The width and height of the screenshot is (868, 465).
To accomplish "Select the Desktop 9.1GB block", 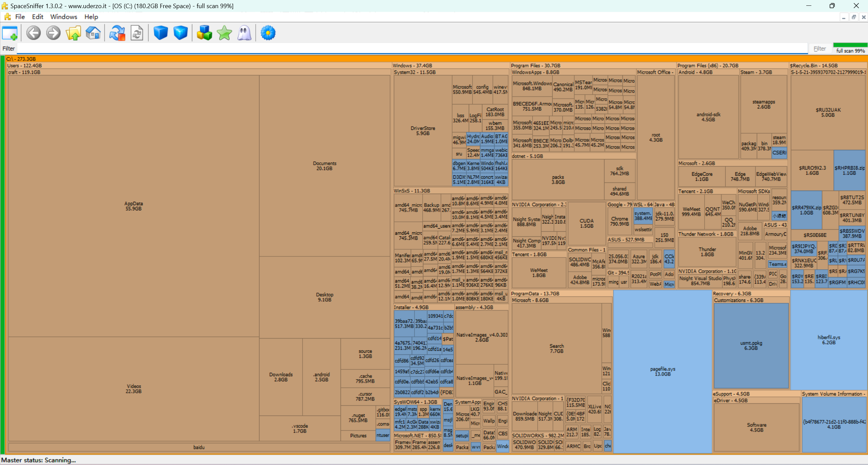I will (324, 297).
